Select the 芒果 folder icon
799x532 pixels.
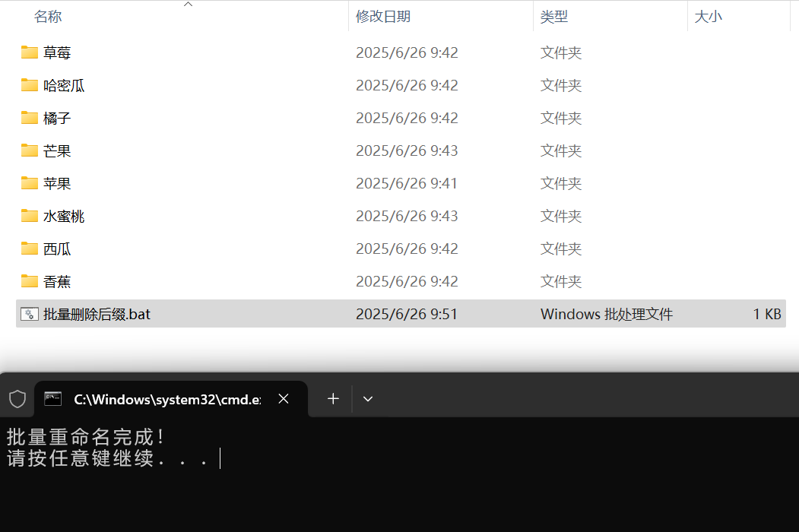(x=30, y=150)
